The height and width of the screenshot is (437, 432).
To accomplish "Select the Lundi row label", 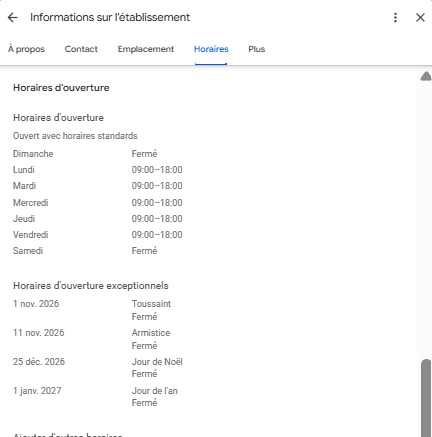I will coord(24,170).
